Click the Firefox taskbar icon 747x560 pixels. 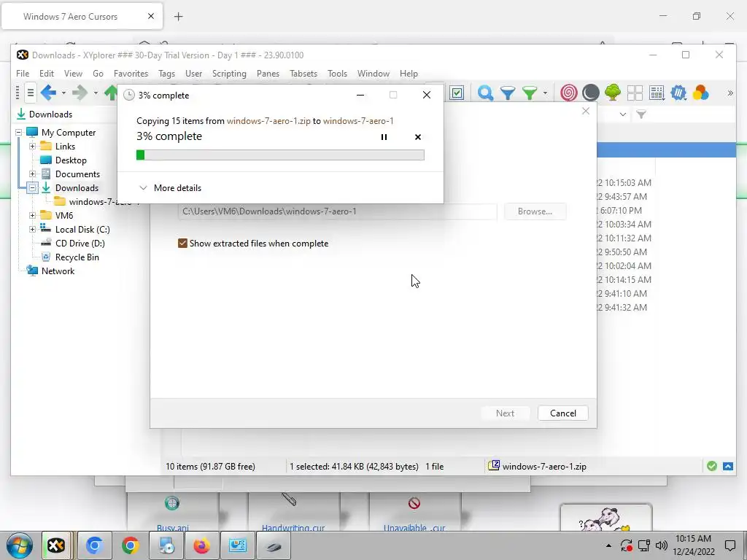point(201,545)
